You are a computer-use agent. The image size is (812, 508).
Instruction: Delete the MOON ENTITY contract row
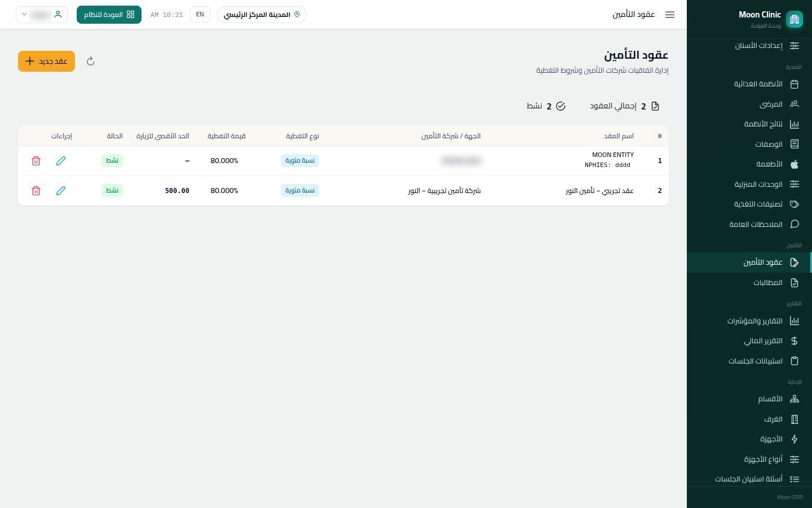36,161
